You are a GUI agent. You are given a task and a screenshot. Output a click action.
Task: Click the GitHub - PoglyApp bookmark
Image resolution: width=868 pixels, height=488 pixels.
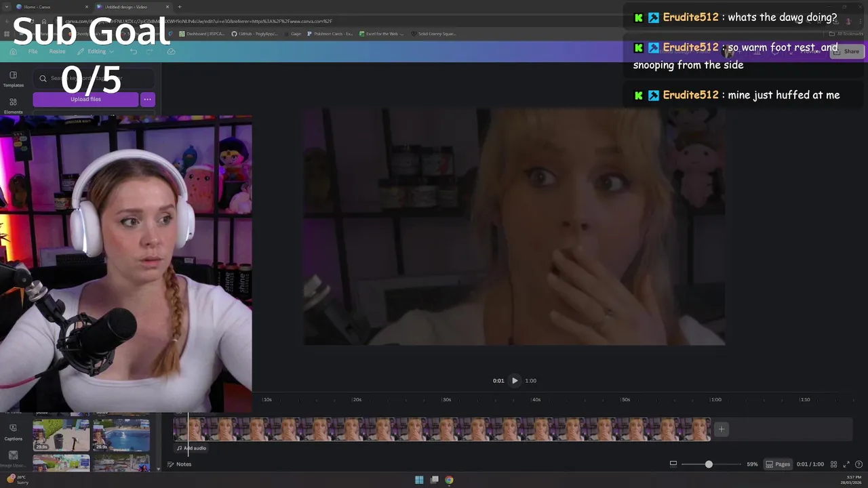(254, 33)
